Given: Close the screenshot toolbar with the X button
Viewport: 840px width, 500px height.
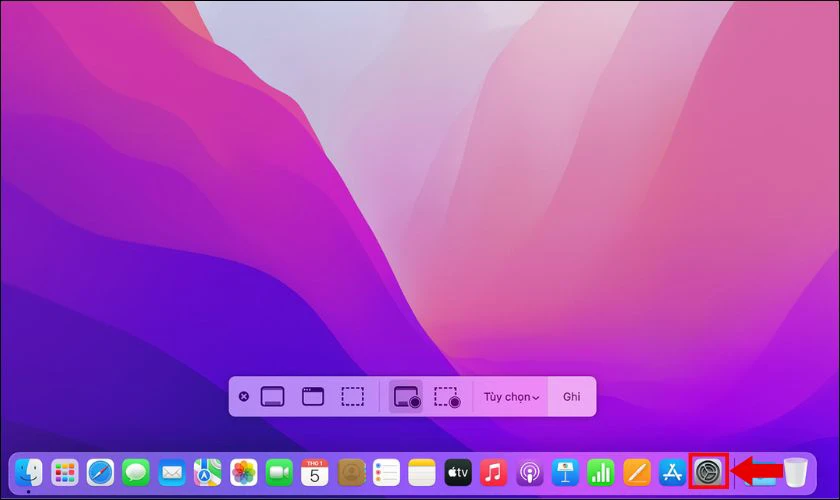Looking at the screenshot, I should point(244,397).
